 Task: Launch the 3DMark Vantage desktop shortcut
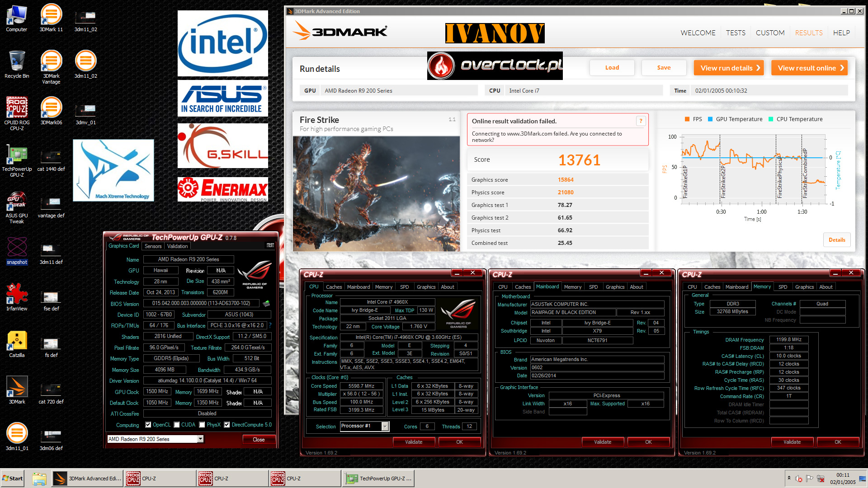(51, 67)
